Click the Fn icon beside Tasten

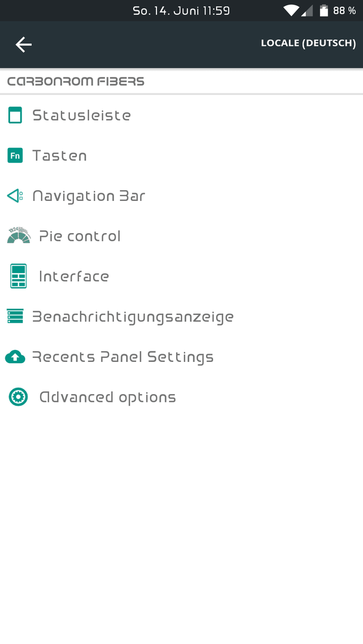pyautogui.click(x=15, y=156)
